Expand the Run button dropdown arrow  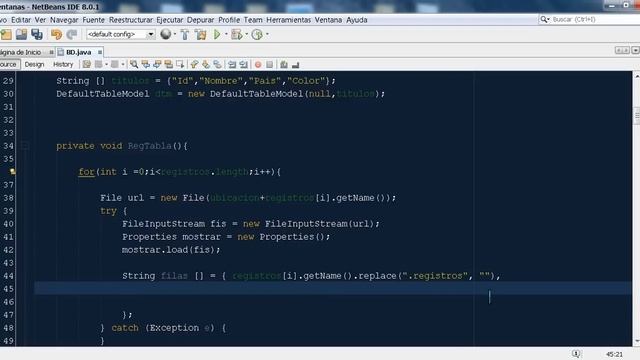pos(226,34)
